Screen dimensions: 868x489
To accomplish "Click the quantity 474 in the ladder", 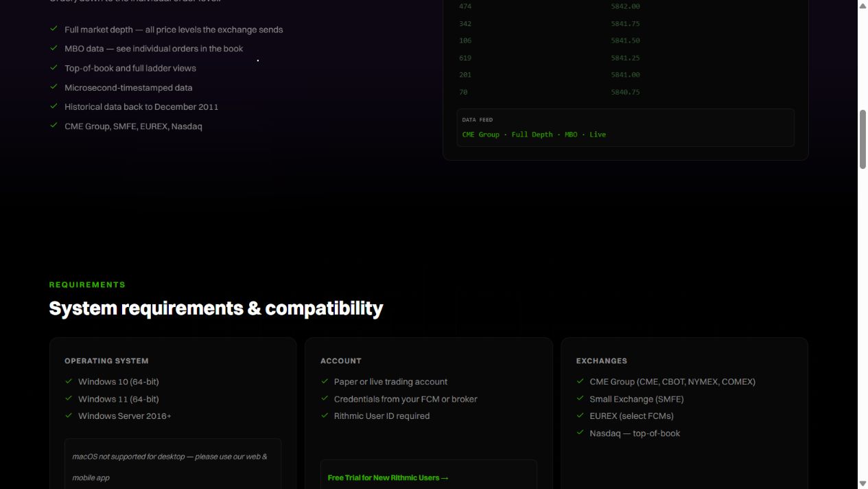I will pyautogui.click(x=465, y=6).
